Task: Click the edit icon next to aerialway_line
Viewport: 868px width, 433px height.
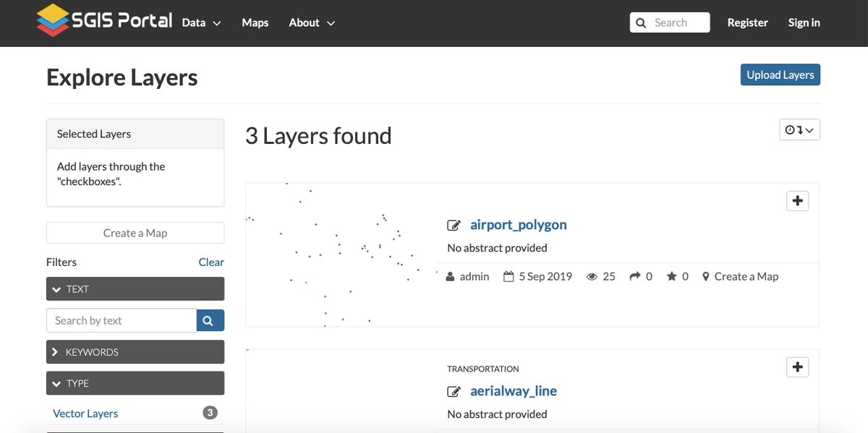Action: [454, 392]
